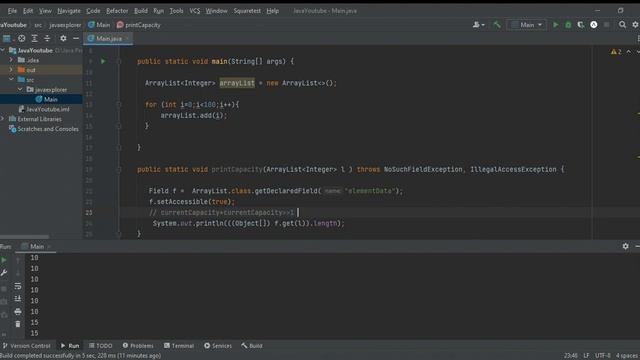Open IDE settings gear in top toolbar
The height and width of the screenshot is (360, 640).
pos(636,25)
